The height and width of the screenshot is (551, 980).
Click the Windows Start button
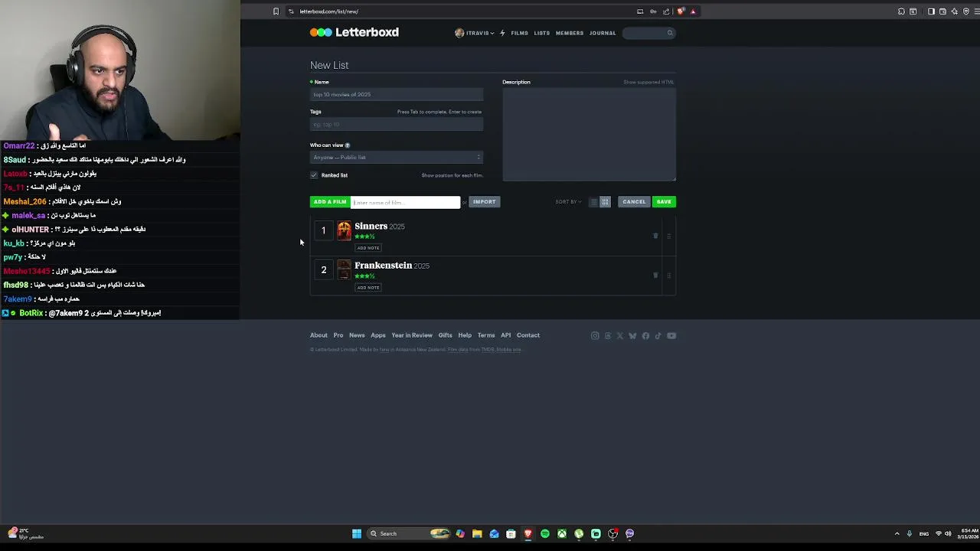357,533
